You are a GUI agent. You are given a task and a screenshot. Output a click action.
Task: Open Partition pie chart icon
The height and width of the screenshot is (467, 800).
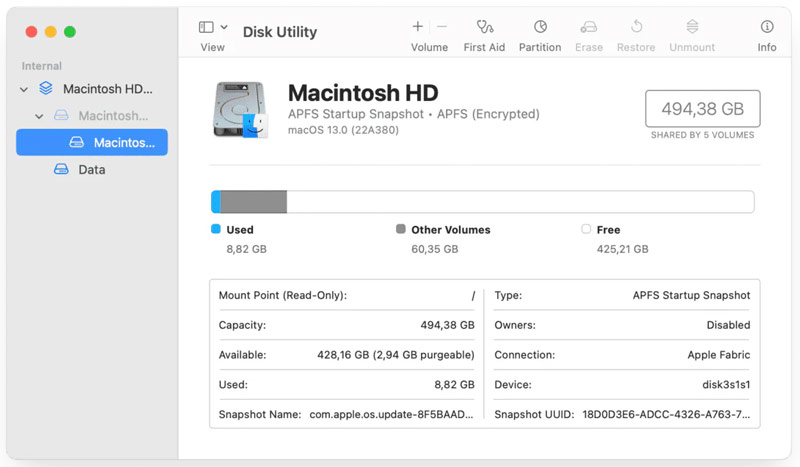point(540,27)
